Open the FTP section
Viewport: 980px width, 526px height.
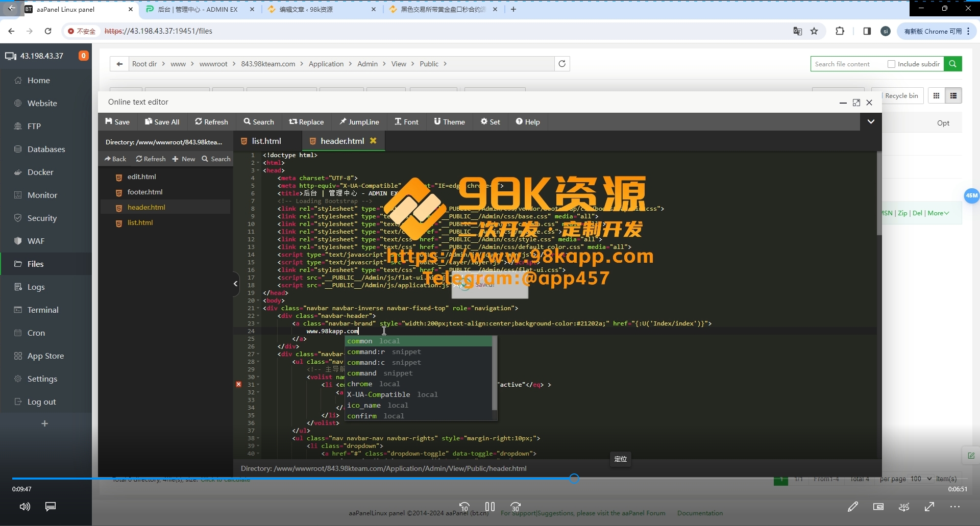click(x=34, y=126)
